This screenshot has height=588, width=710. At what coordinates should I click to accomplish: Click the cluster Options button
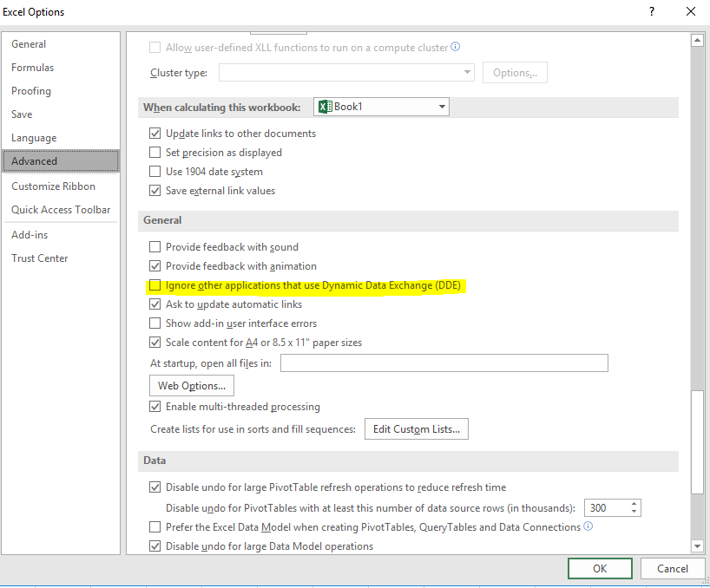click(x=515, y=72)
